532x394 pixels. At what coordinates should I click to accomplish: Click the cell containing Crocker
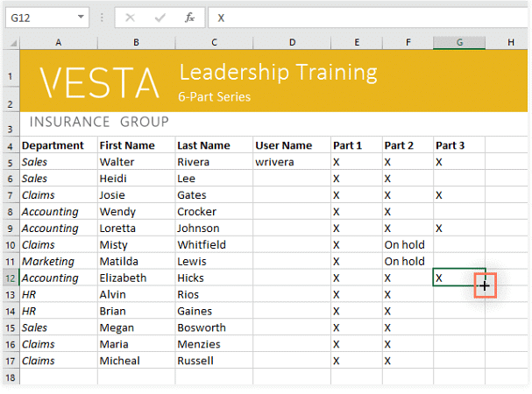click(214, 212)
